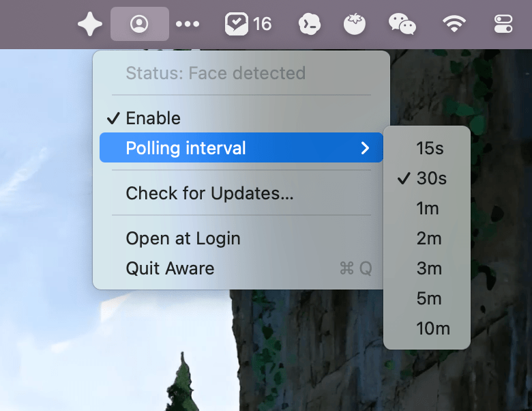Pick the 10m interval option
The width and height of the screenshot is (532, 411).
click(433, 328)
